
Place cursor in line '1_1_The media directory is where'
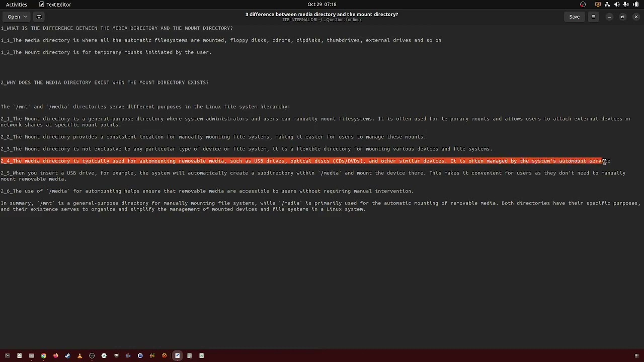pos(221,40)
